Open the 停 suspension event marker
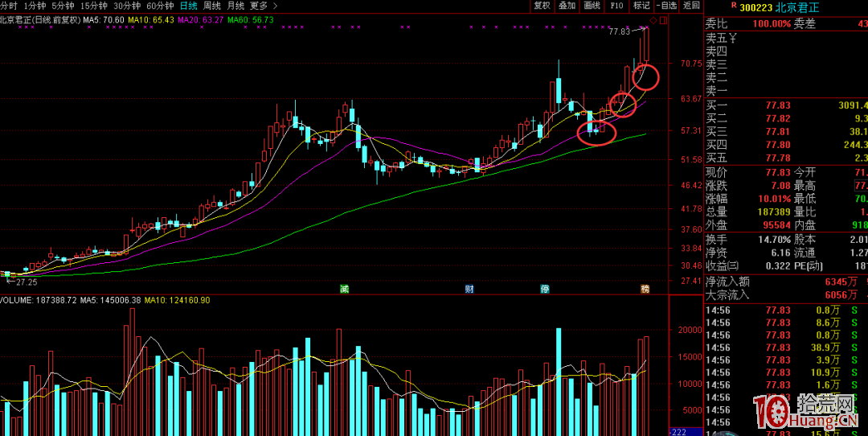 pyautogui.click(x=545, y=289)
